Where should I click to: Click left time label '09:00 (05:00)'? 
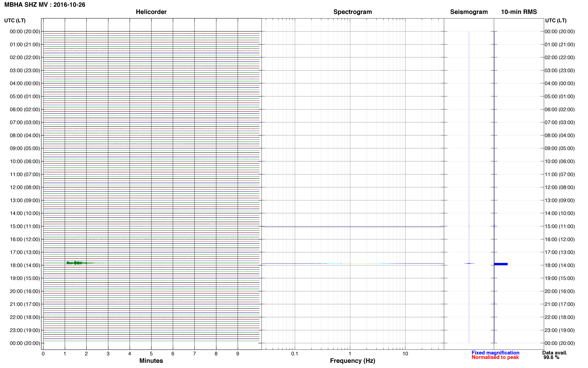25,148
